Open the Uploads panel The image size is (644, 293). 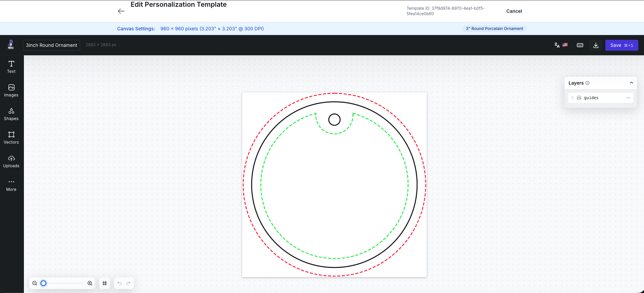pos(11,161)
